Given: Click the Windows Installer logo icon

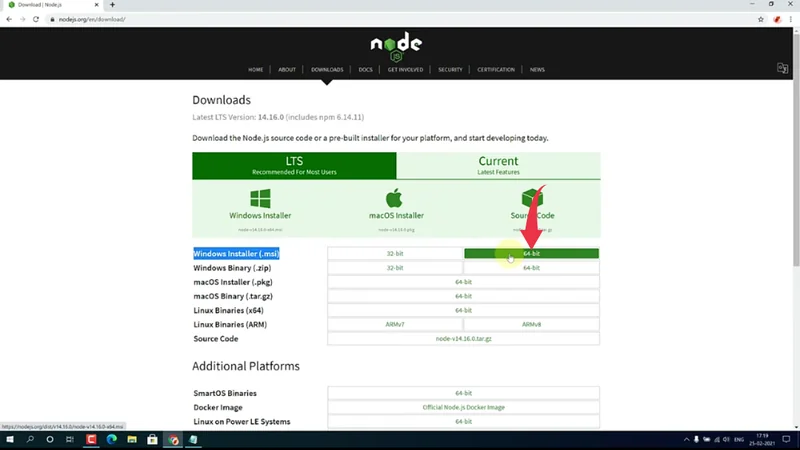Looking at the screenshot, I should tap(261, 198).
